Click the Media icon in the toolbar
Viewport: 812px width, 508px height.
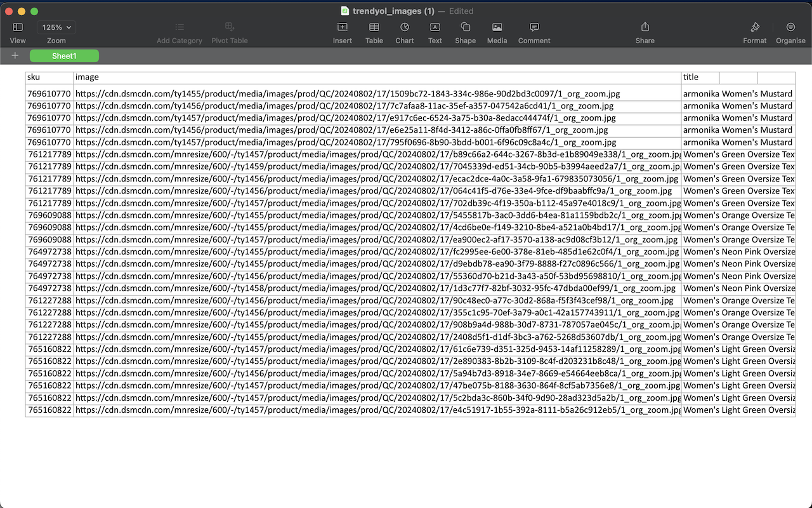497,28
